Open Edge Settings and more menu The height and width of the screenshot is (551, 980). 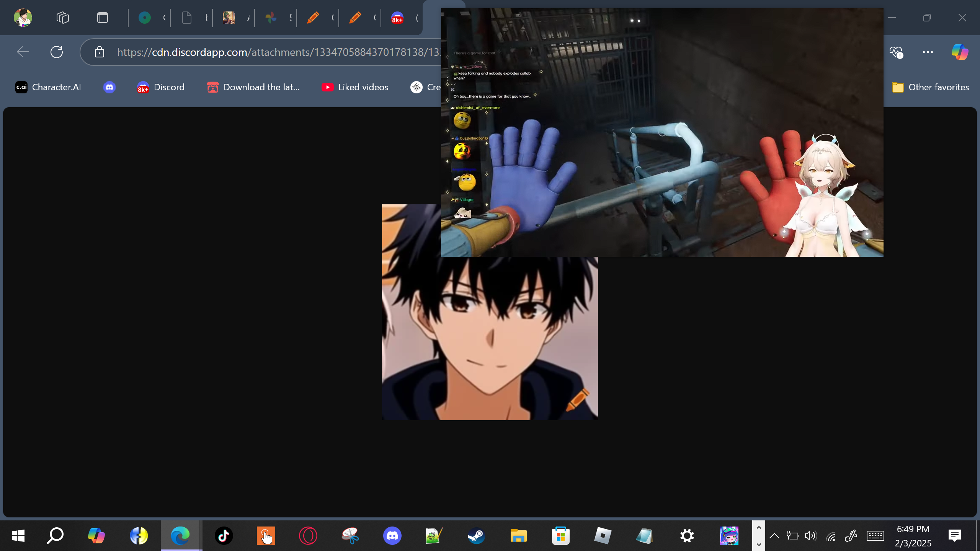[x=928, y=52]
